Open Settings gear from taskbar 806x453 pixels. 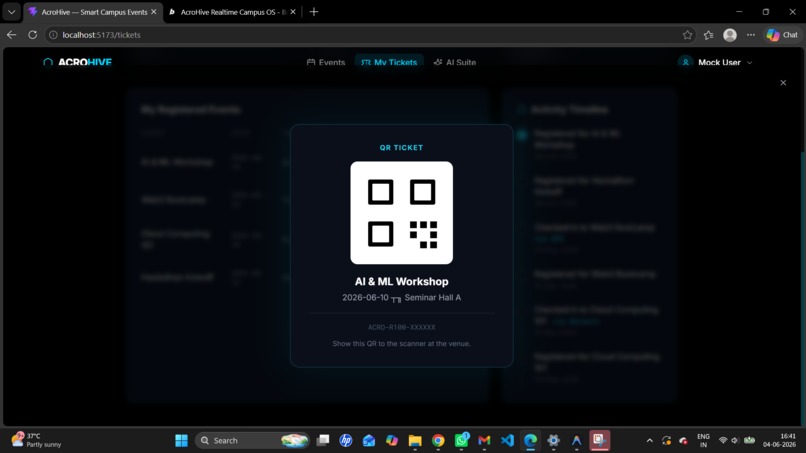[x=553, y=440]
